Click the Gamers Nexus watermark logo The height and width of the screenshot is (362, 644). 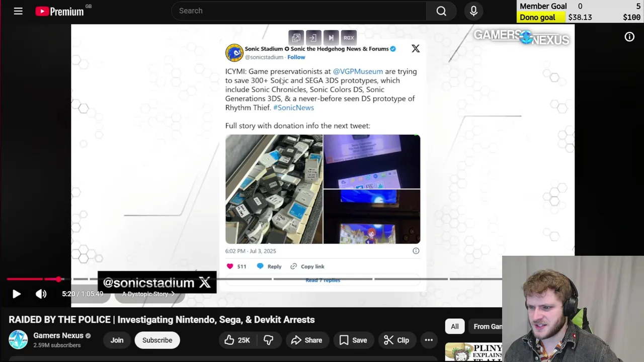point(521,37)
